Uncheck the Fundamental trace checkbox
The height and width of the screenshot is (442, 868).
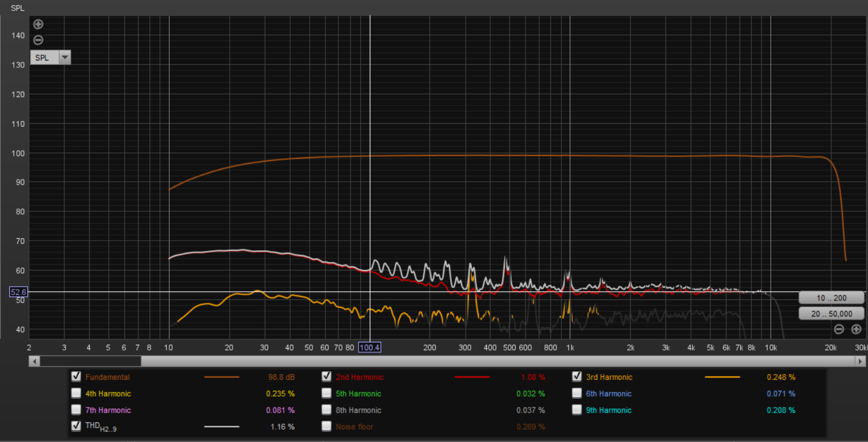(76, 377)
